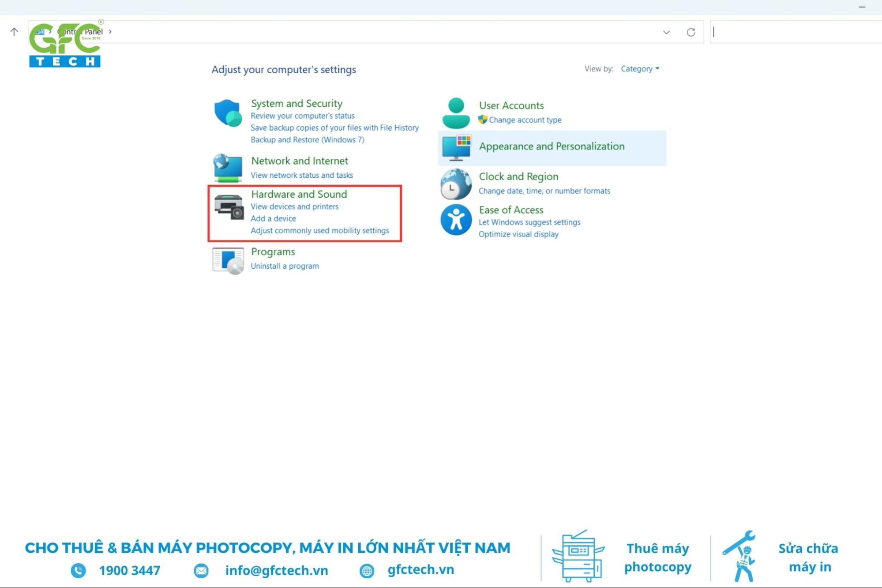This screenshot has height=588, width=882.
Task: Select Appearance and Personalization menu item
Action: click(551, 146)
